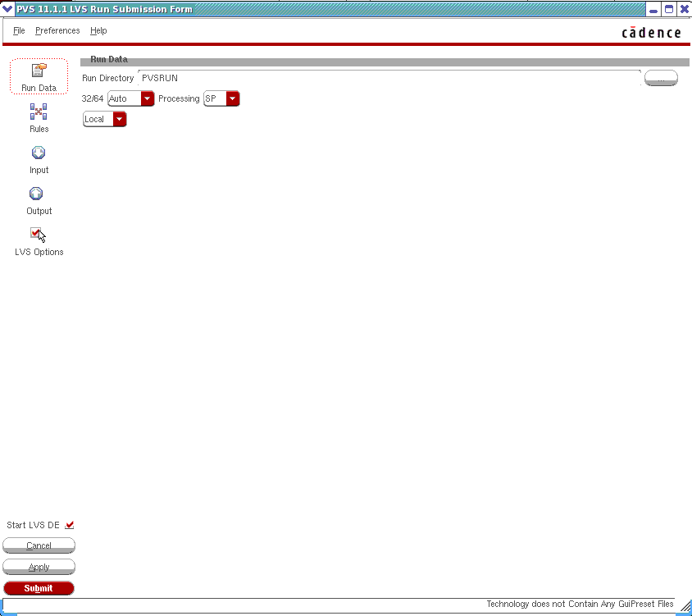Screen dimensions: 692x616
Task: Minimize the PVS LVS form window
Action: (x=653, y=9)
